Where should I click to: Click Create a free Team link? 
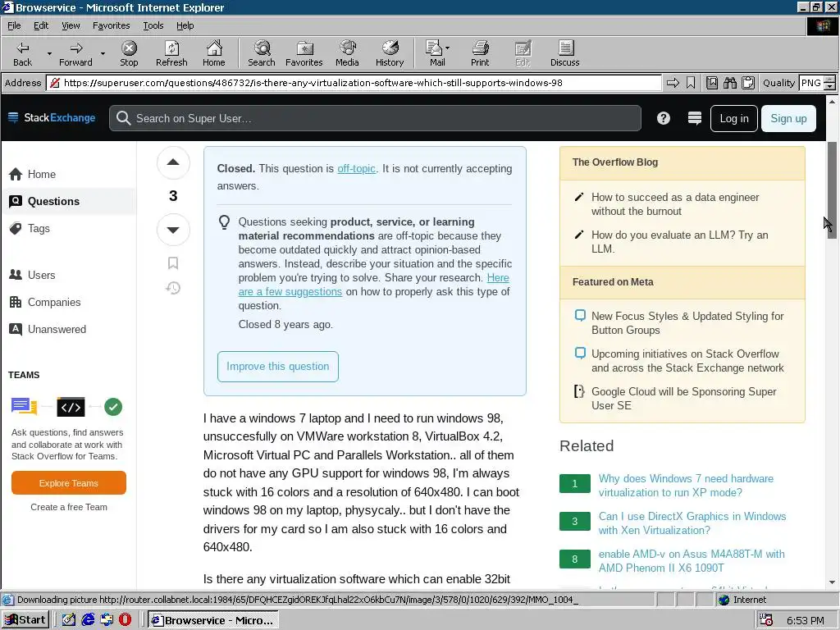(69, 507)
